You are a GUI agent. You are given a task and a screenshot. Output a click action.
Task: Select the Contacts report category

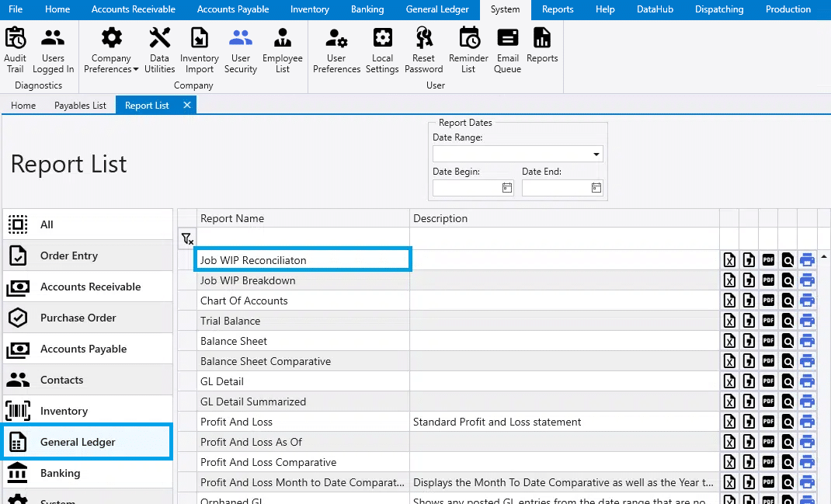(88, 380)
